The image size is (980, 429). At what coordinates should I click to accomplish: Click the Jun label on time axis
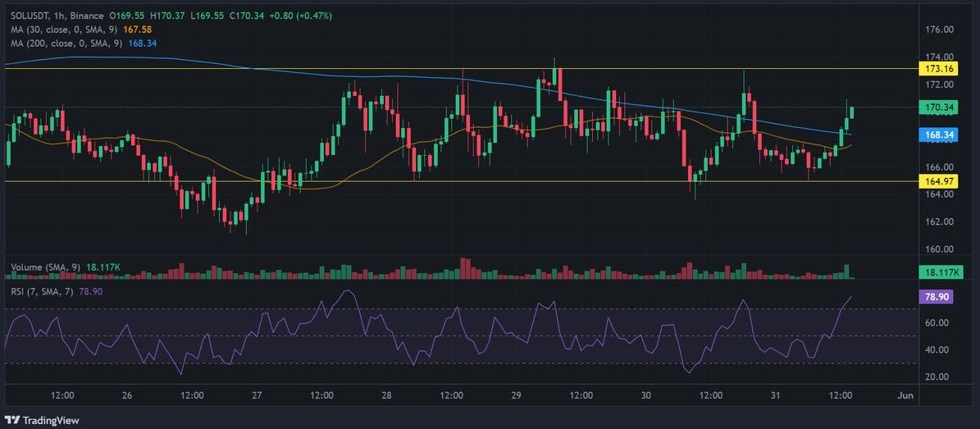905,395
